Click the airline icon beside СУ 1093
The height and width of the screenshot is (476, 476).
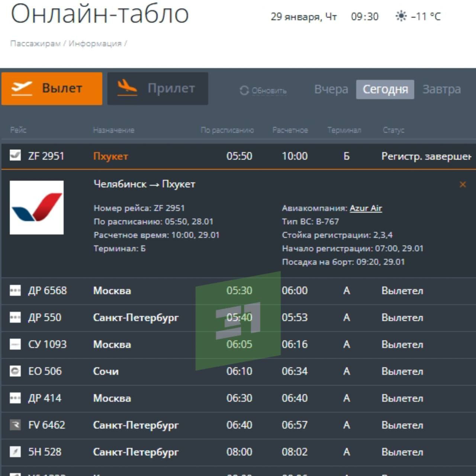(x=15, y=344)
